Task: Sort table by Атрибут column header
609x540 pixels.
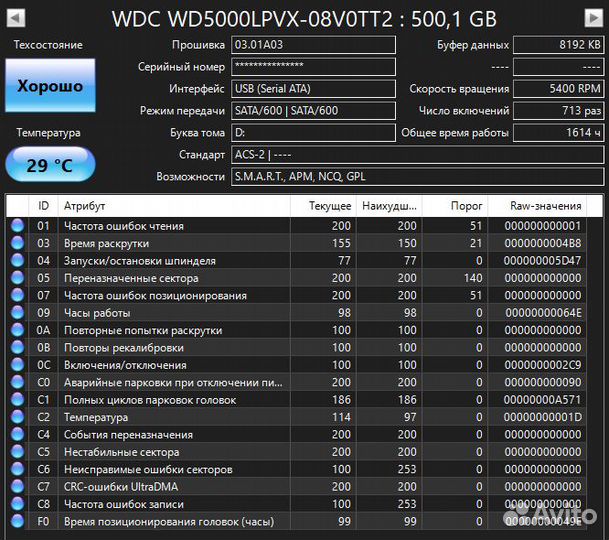Action: pyautogui.click(x=174, y=206)
